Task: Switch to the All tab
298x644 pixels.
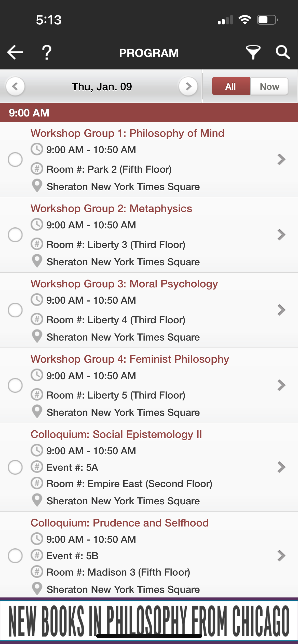Action: pyautogui.click(x=231, y=86)
